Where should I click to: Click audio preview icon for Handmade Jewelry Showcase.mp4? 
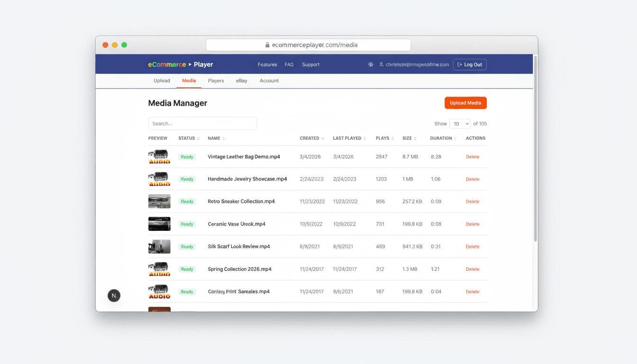(159, 179)
